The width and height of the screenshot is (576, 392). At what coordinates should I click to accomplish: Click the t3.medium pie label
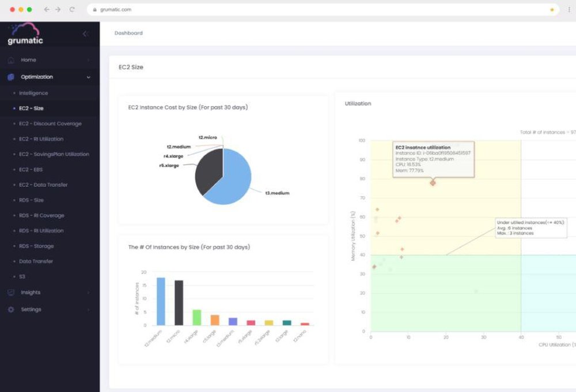pyautogui.click(x=278, y=193)
